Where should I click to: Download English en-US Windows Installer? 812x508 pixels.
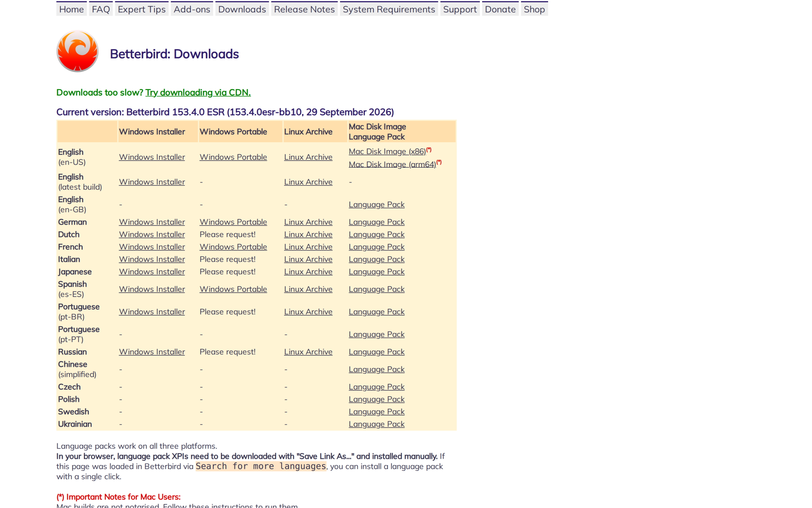point(152,157)
